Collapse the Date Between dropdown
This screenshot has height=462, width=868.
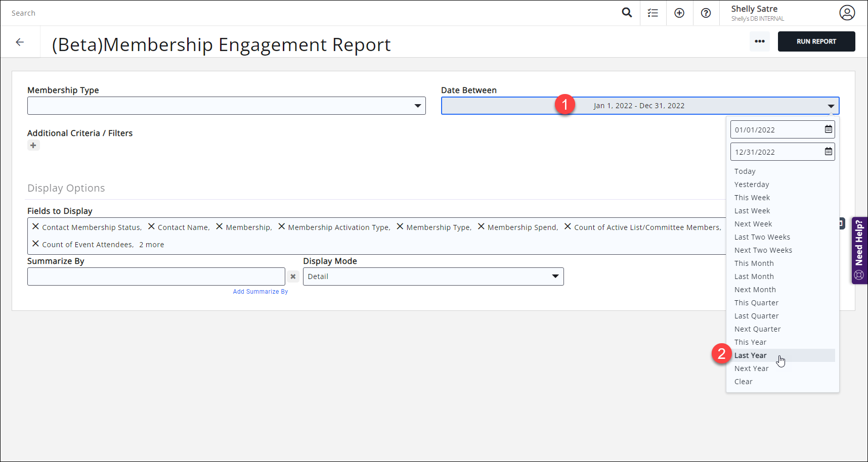830,106
